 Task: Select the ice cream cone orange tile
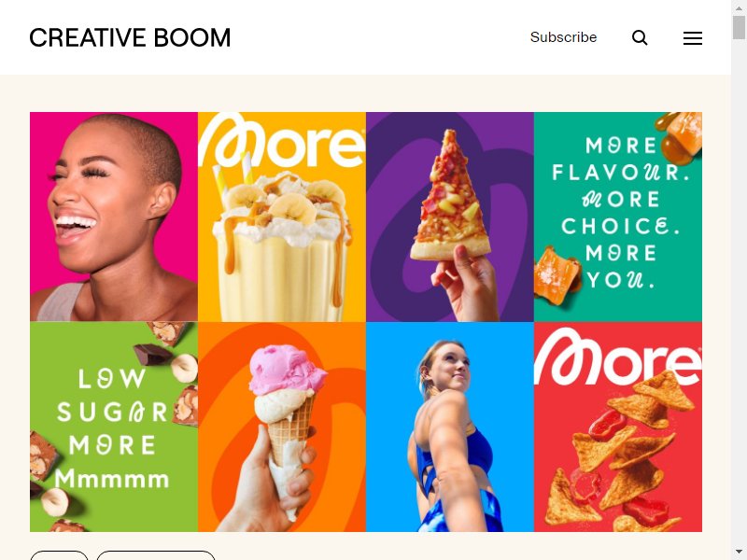pos(282,427)
